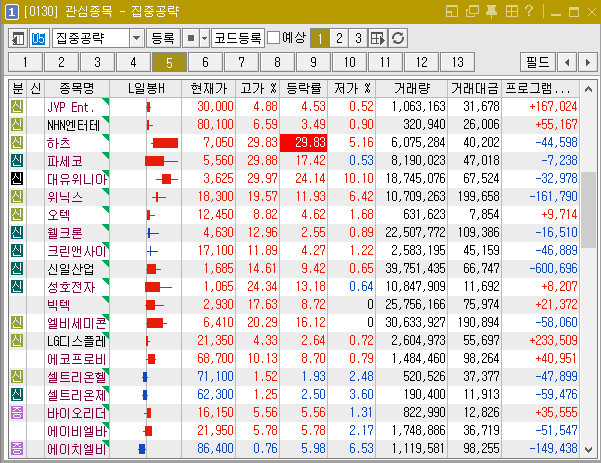Click highlighted 29.83 rate cell
This screenshot has width=601, height=463.
click(x=304, y=143)
